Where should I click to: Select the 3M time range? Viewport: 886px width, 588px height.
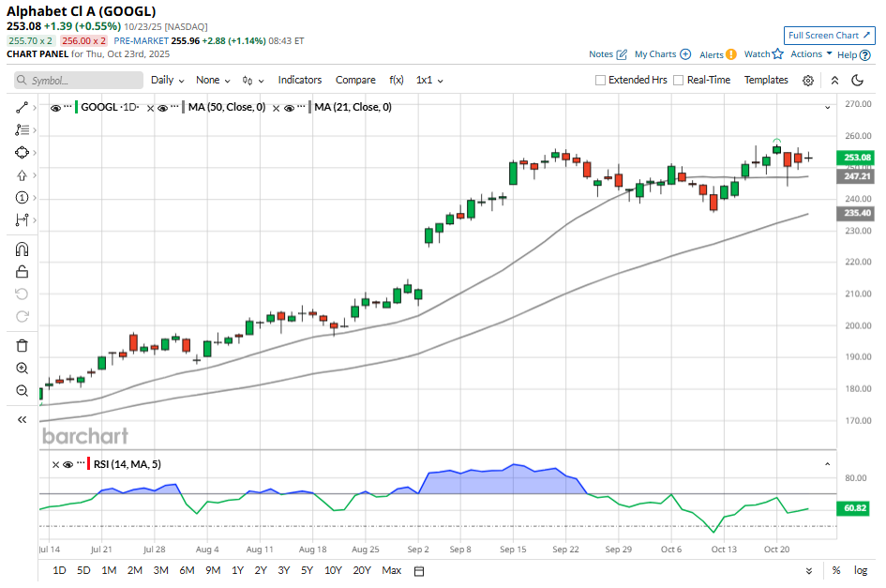(161, 570)
